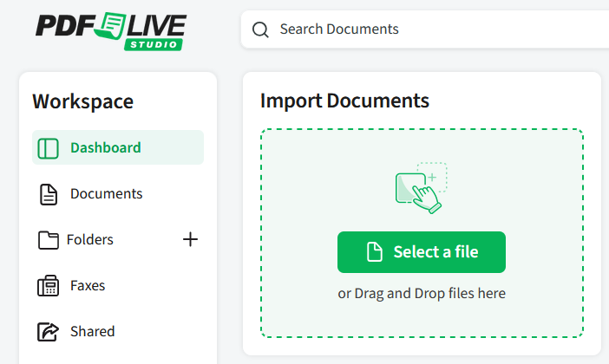The width and height of the screenshot is (609, 364).
Task: Open the Dashboard menu item
Action: 106,148
